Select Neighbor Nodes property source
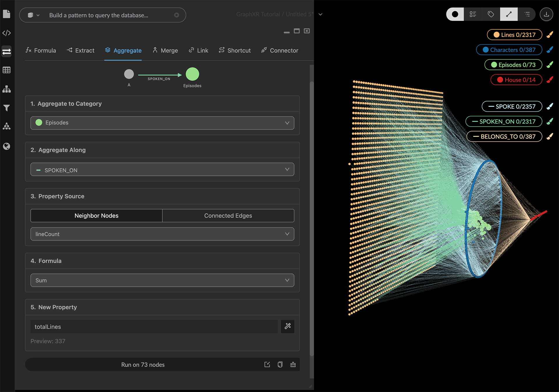The width and height of the screenshot is (559, 392). pyautogui.click(x=96, y=215)
